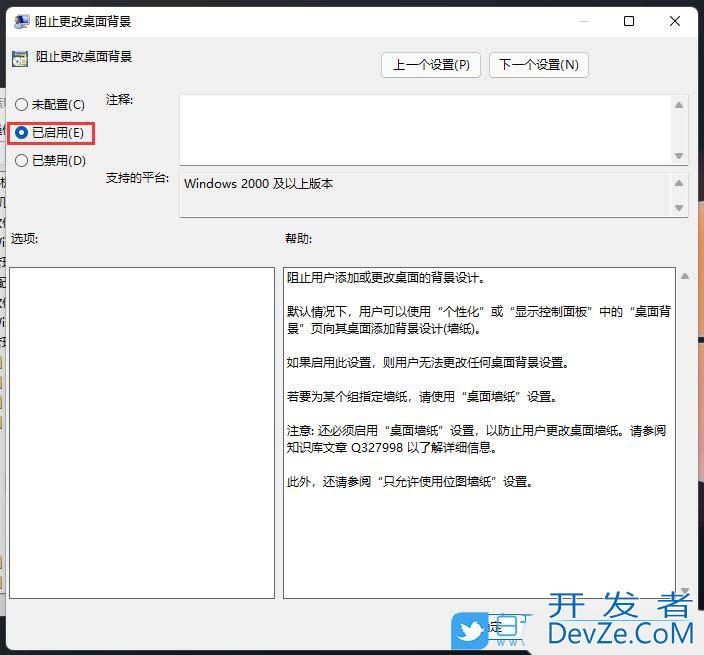Select the 已禁用(D) radio option
This screenshot has height=655, width=704.
50,160
